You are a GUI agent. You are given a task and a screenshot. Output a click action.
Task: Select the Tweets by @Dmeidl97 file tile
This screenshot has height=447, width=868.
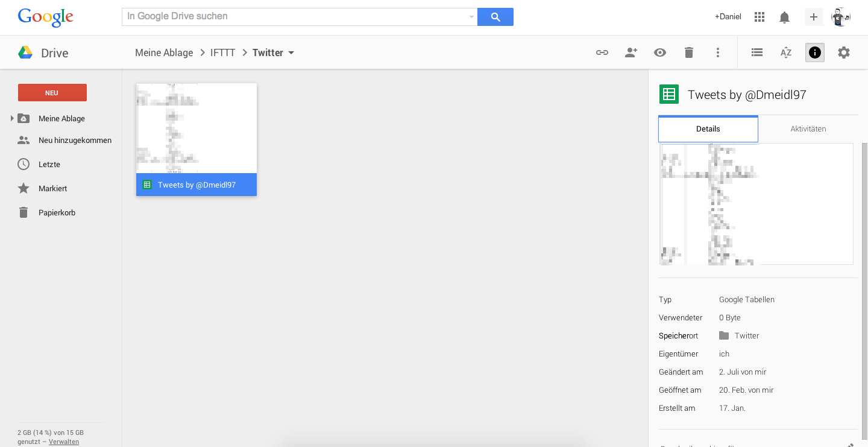click(197, 139)
